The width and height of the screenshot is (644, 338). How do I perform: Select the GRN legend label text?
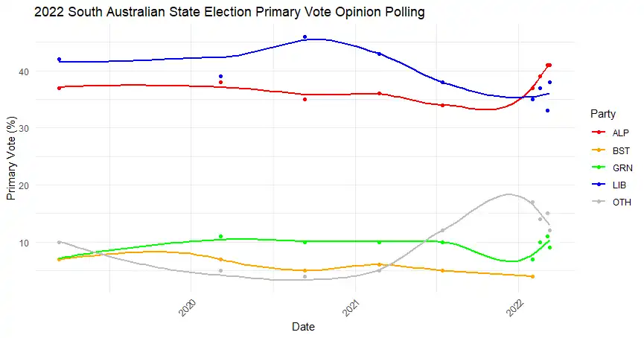[x=622, y=168]
